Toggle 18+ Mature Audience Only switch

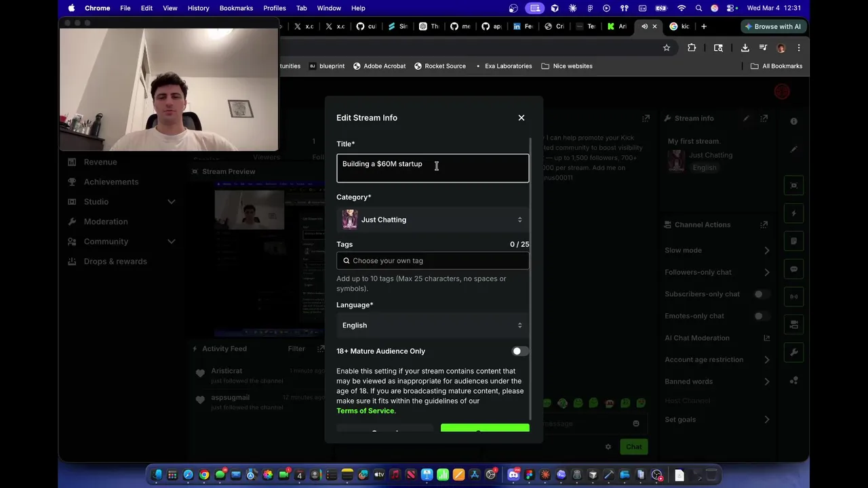pyautogui.click(x=520, y=351)
